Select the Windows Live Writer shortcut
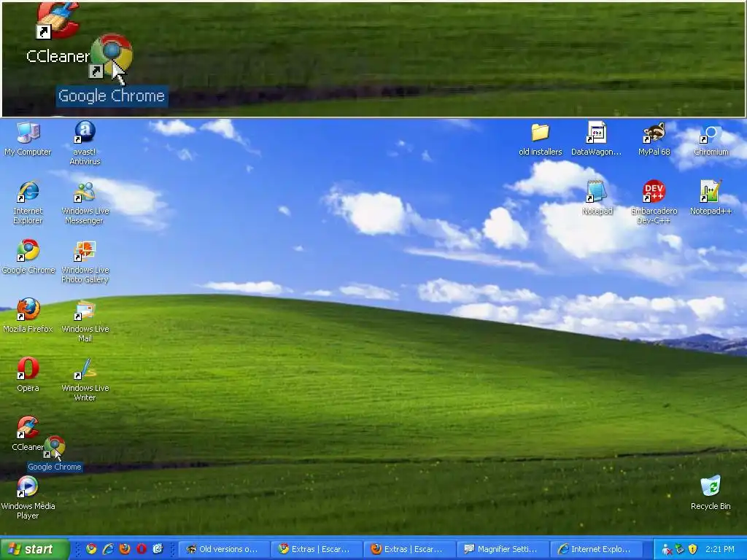The image size is (747, 560). point(85,379)
